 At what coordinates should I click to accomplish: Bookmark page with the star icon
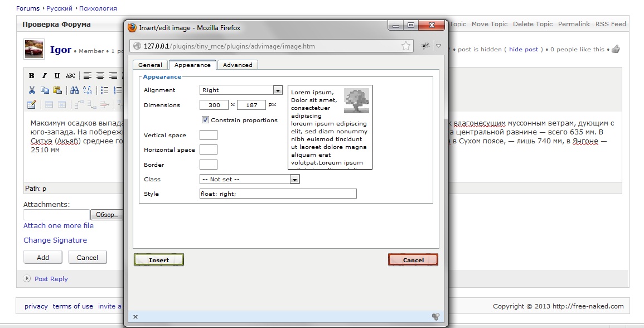406,46
